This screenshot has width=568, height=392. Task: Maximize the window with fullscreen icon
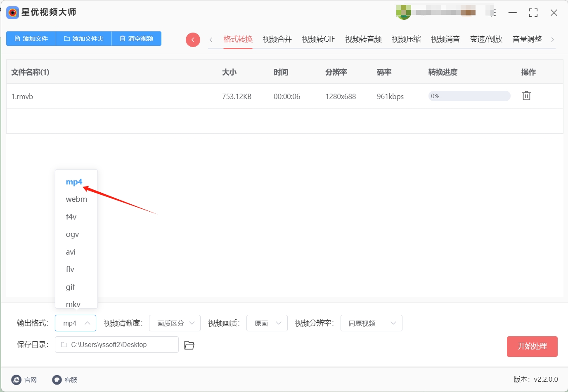click(533, 13)
